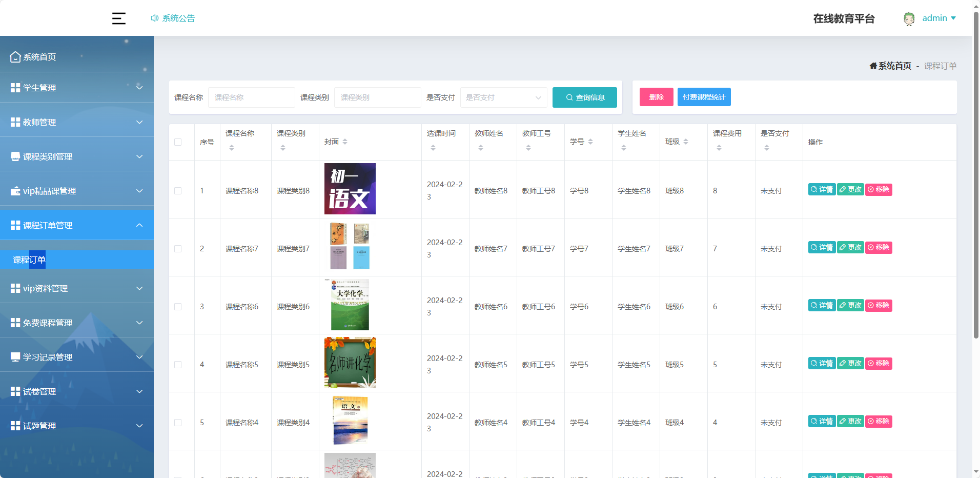The image size is (980, 478).
Task: Check the row 3 checkbox for 课程名称6
Action: coord(178,307)
